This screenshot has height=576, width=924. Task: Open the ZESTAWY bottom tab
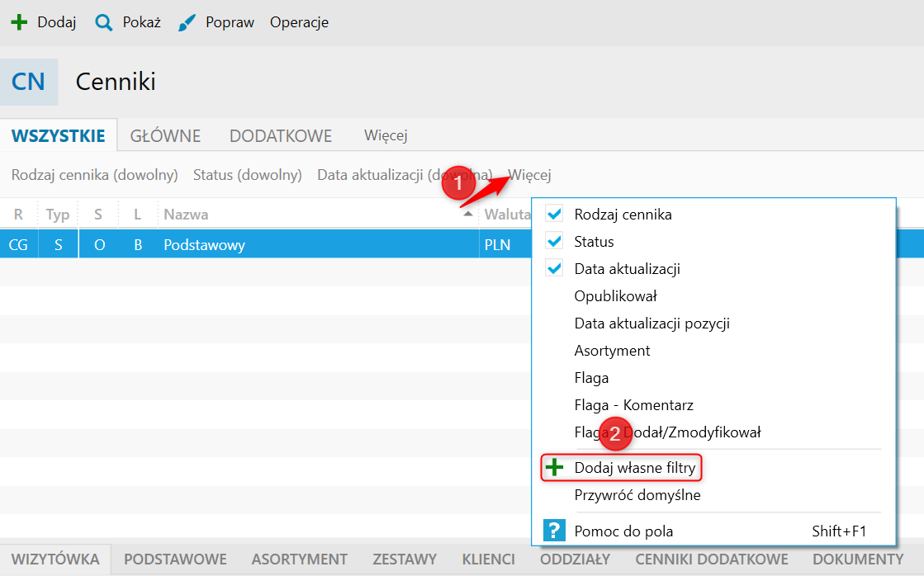(405, 559)
